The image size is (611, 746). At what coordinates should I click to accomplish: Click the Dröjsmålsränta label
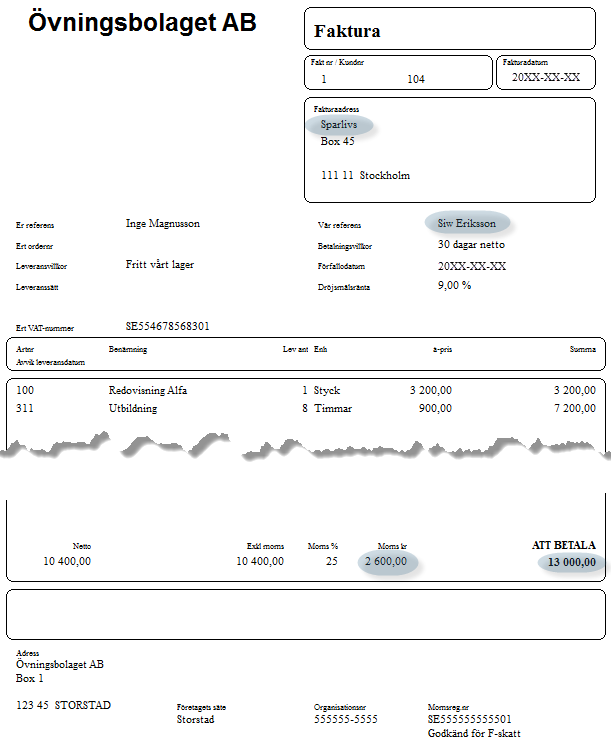pyautogui.click(x=344, y=287)
